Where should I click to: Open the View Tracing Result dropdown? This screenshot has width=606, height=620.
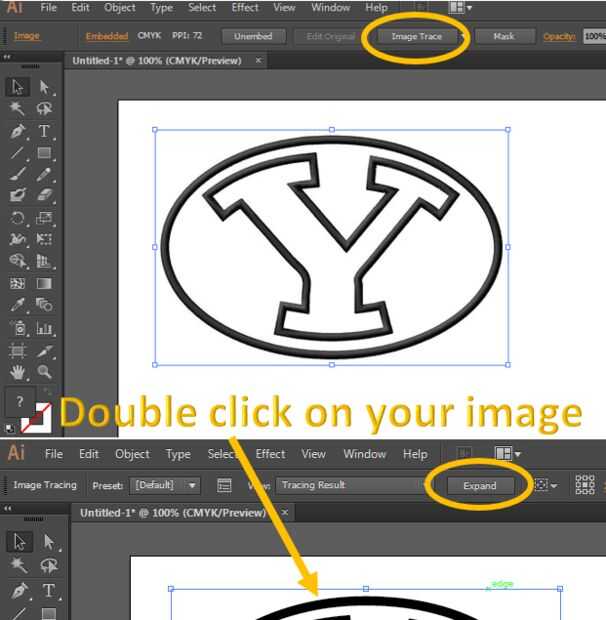(351, 485)
